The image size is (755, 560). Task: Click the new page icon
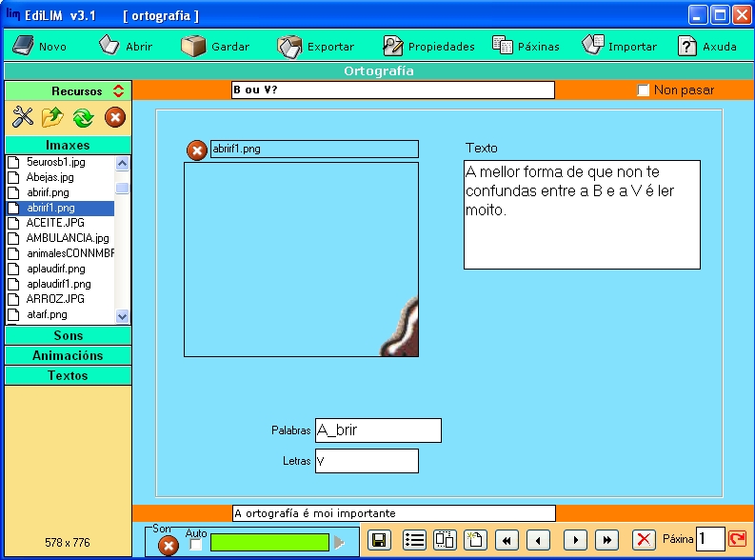click(x=475, y=540)
